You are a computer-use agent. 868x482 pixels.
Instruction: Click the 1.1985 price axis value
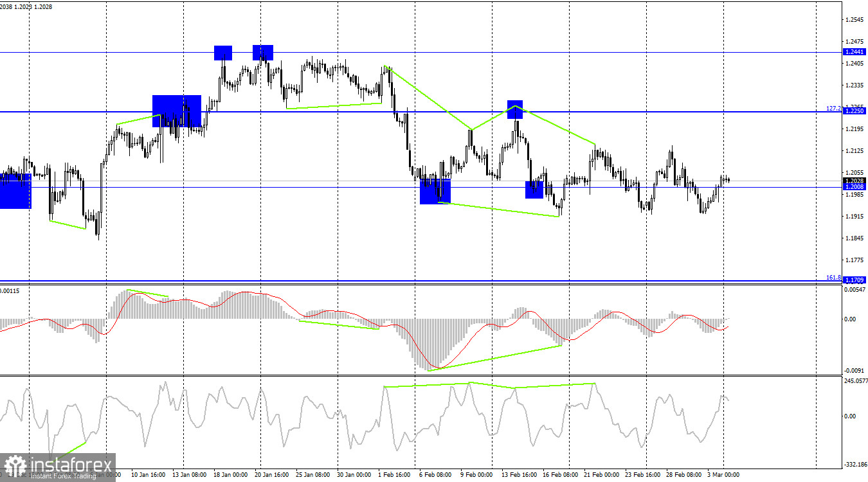pyautogui.click(x=856, y=195)
